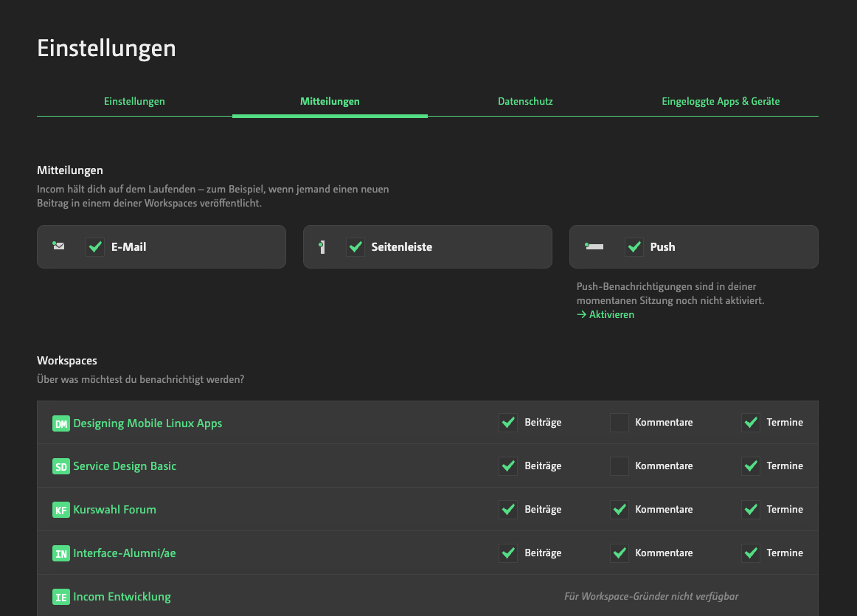The image size is (857, 616).
Task: Toggle Beiträge for Kurswahl Forum
Action: (508, 510)
